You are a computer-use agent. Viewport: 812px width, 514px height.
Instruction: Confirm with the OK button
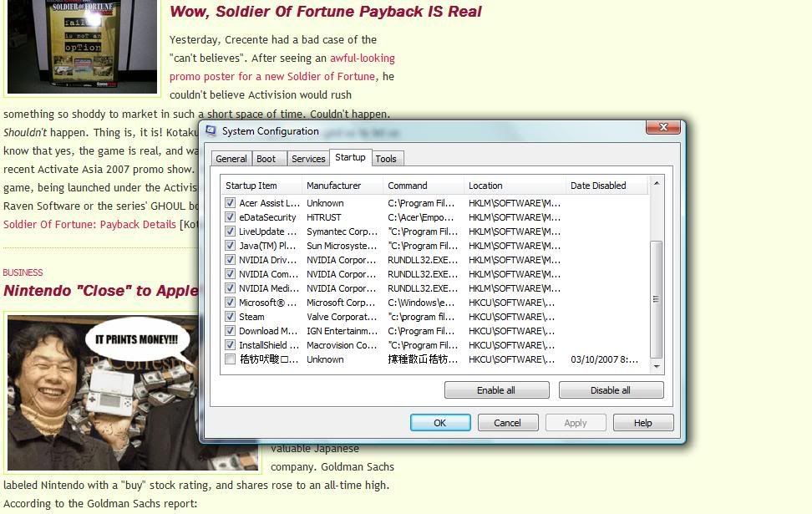440,423
